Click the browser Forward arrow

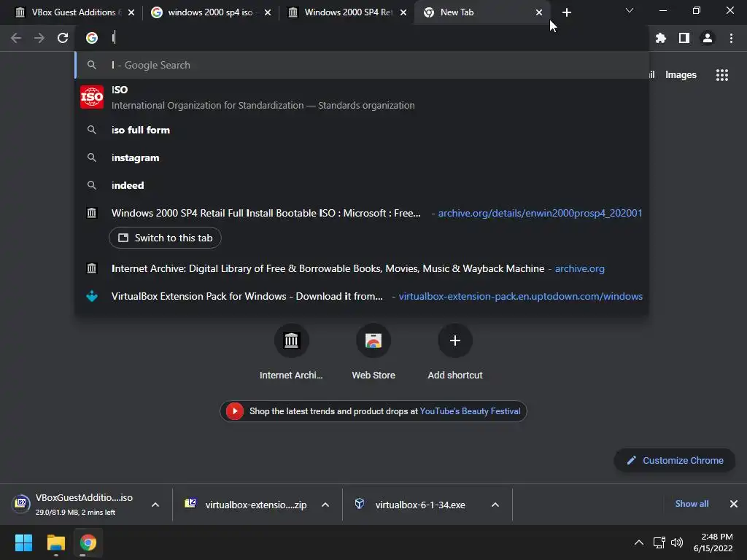click(39, 38)
